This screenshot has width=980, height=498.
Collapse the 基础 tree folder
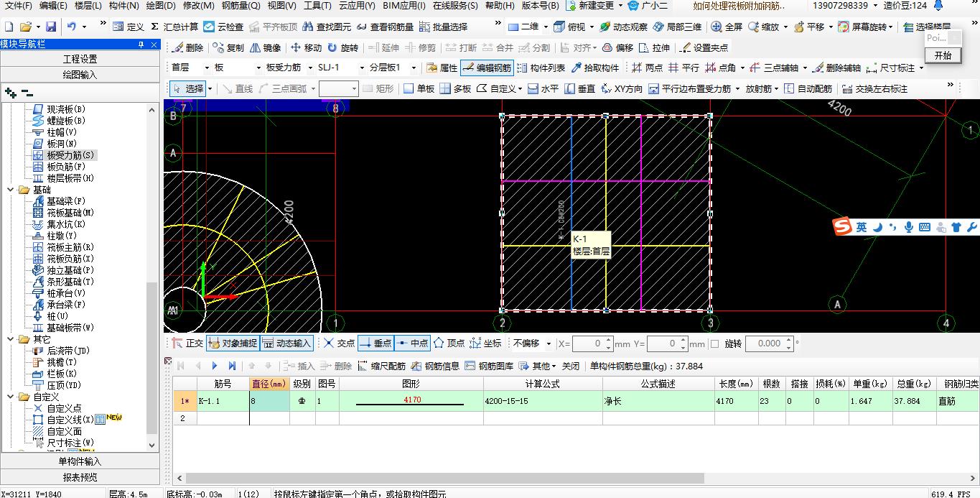(11, 190)
